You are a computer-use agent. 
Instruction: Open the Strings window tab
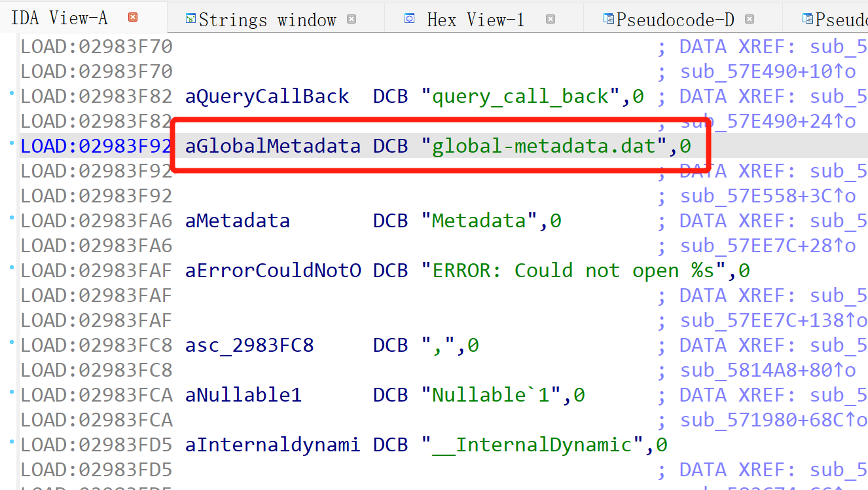click(x=267, y=20)
